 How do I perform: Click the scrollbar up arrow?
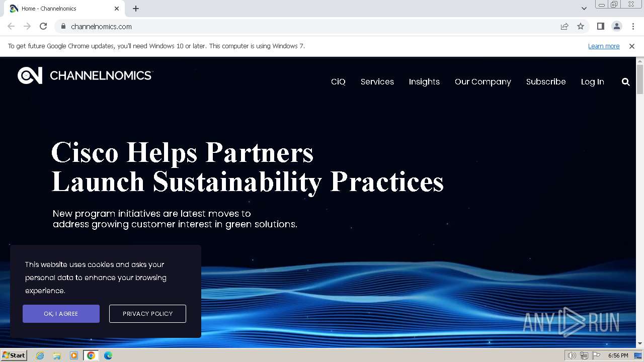click(x=640, y=60)
